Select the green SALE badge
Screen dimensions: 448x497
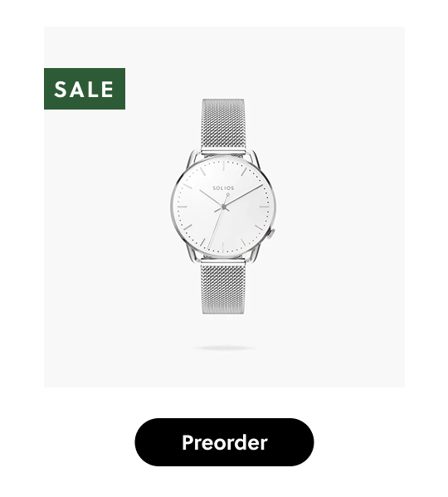[x=85, y=89]
